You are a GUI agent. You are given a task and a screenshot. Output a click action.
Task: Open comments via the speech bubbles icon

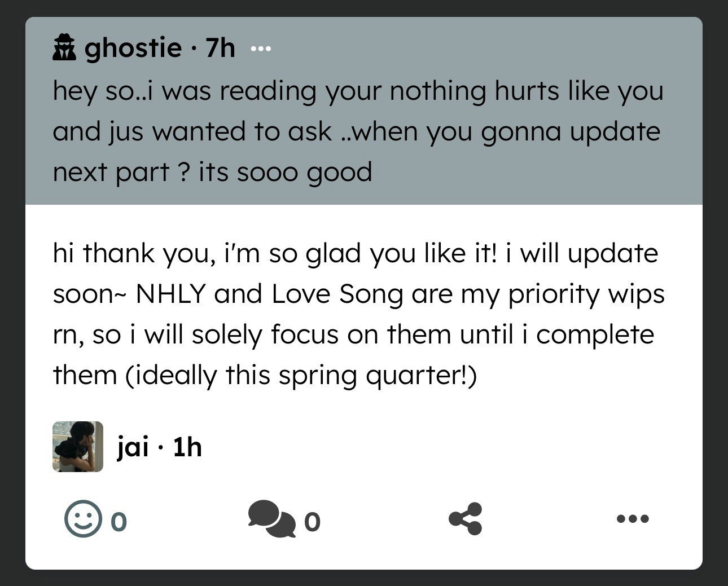[x=271, y=519]
